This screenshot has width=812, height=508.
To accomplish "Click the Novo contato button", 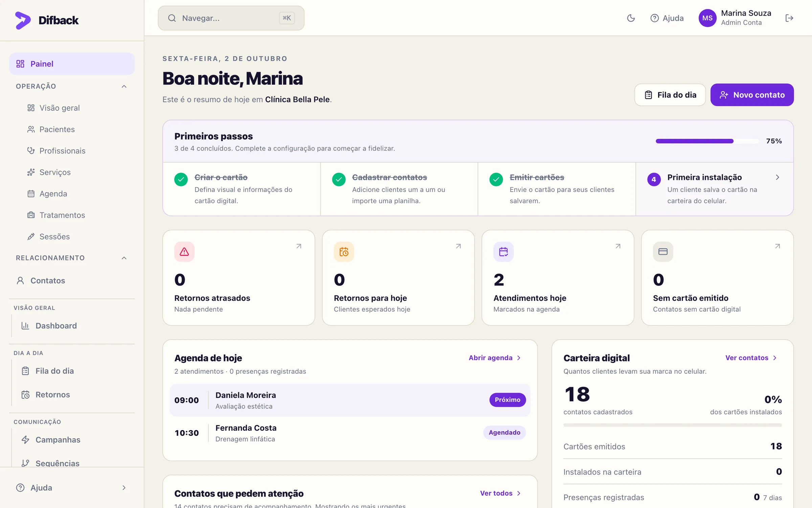I will [752, 95].
